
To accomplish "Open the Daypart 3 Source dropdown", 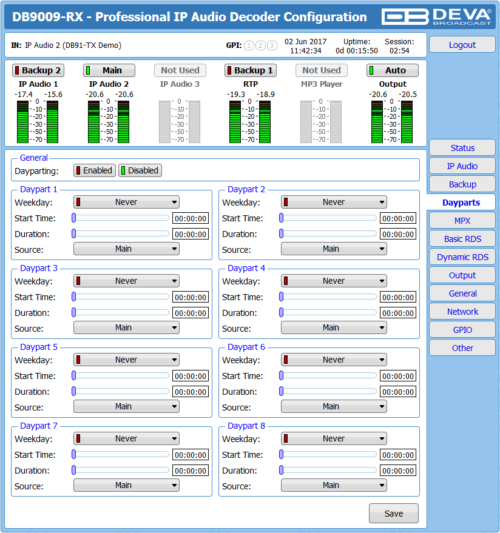I will (126, 328).
